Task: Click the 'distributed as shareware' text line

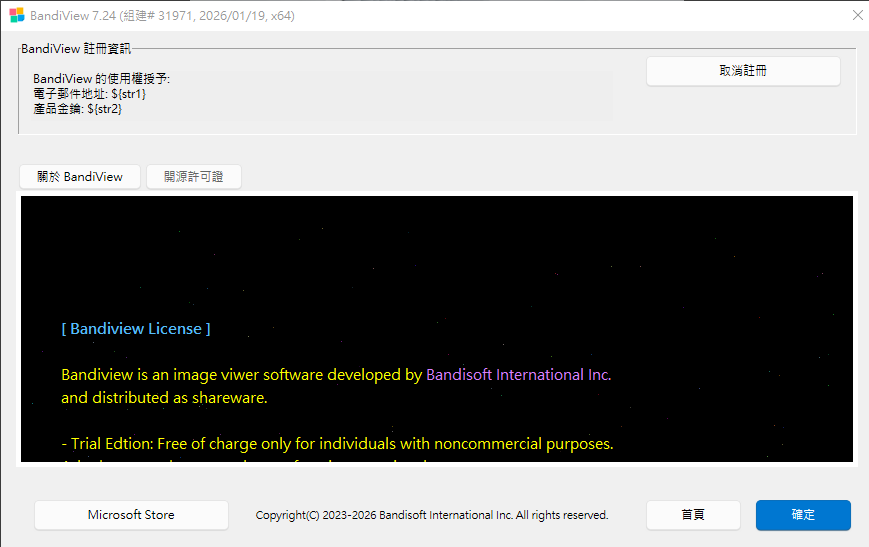Action: pyautogui.click(x=164, y=398)
